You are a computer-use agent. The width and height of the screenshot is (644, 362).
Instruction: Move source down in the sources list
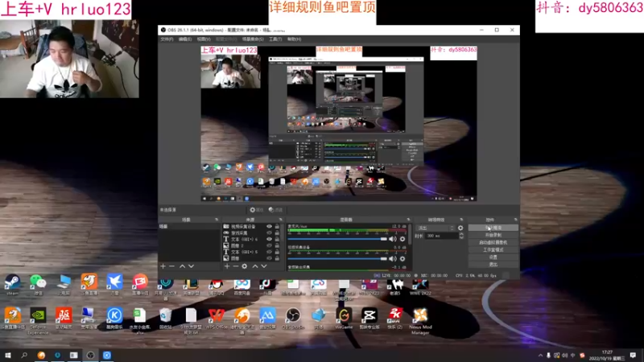click(x=264, y=266)
